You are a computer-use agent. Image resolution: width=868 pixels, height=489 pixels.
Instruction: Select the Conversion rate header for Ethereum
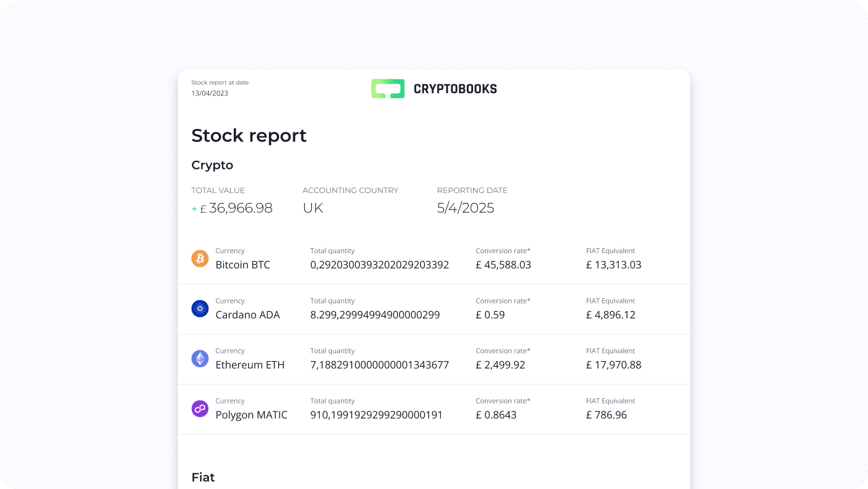coord(503,351)
